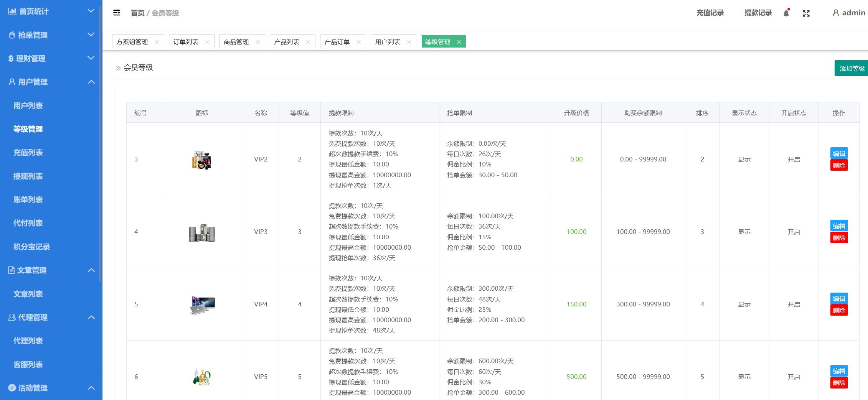Image resolution: width=868 pixels, height=400 pixels.
Task: Open 提现列表 in the sidebar
Action: click(x=28, y=176)
